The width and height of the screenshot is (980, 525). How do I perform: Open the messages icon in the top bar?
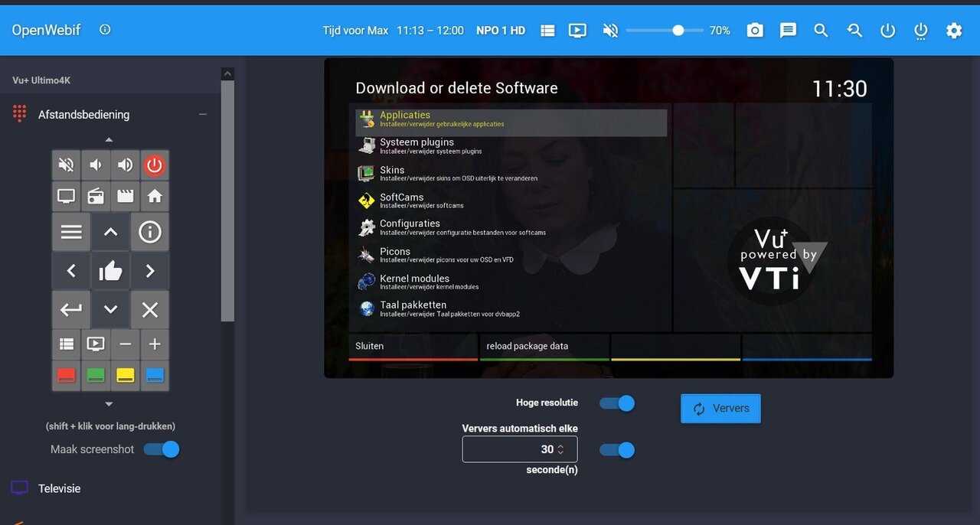(x=788, y=30)
